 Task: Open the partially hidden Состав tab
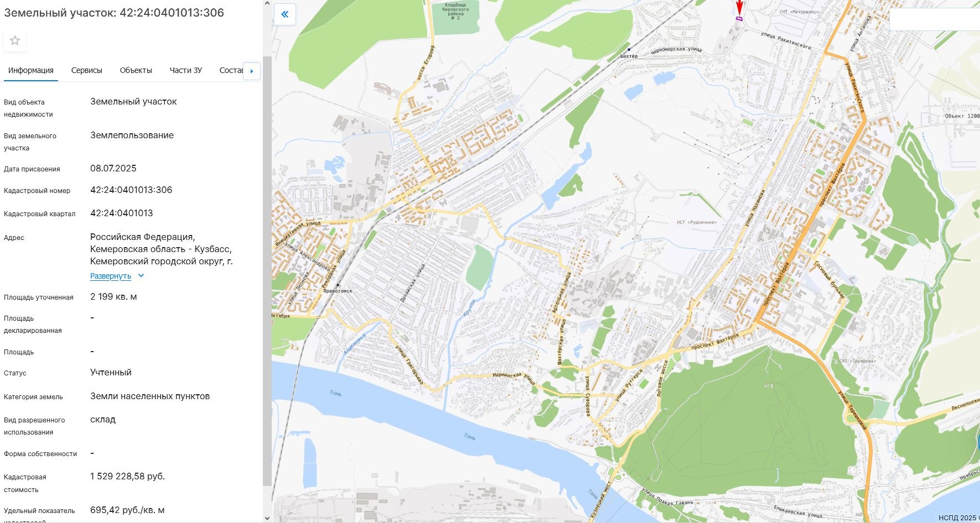tap(231, 70)
